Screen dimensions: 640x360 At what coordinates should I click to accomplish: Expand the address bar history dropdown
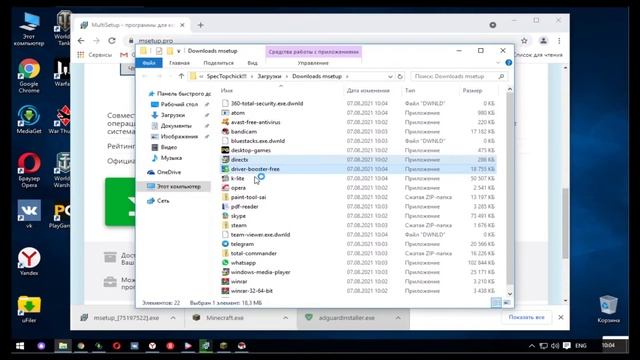(390, 76)
